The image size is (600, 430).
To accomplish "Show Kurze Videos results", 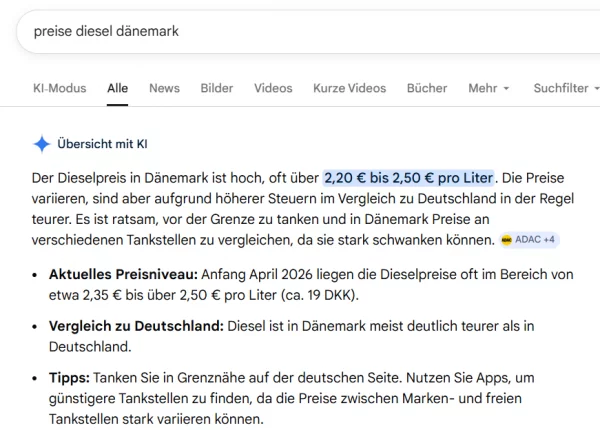I will tap(349, 88).
